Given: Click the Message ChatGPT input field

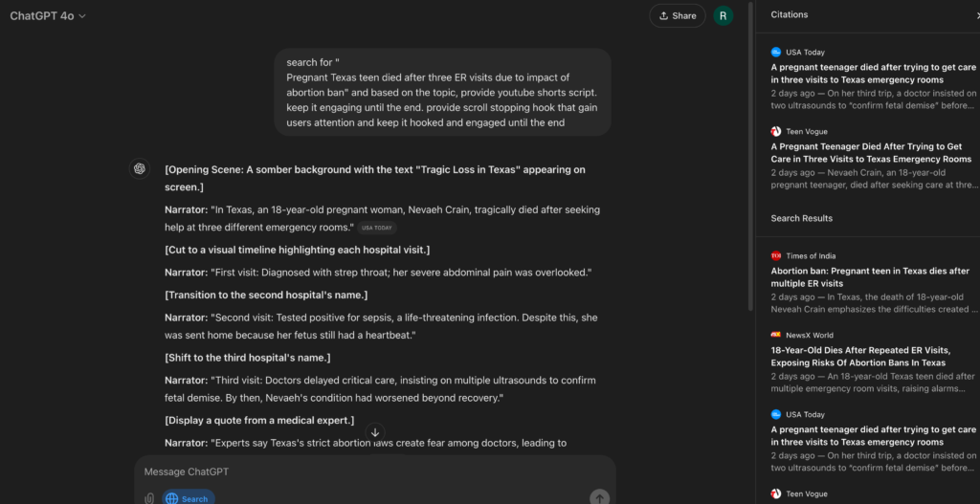Looking at the screenshot, I should pos(373,471).
